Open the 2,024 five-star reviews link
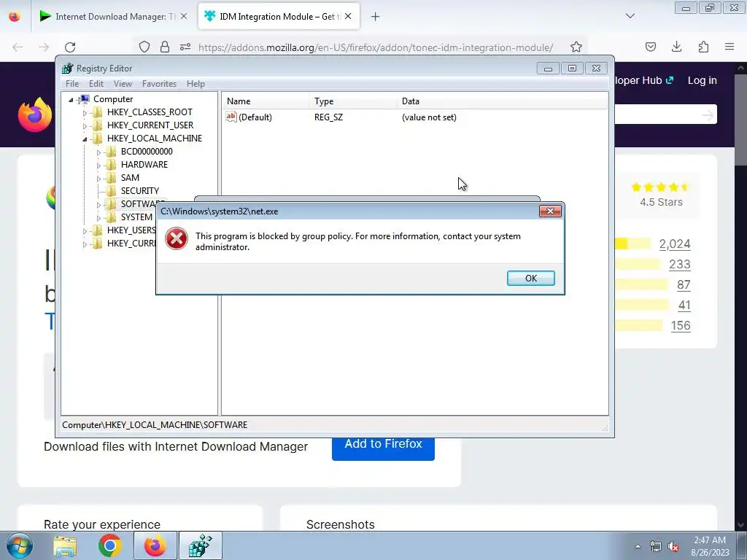The image size is (747, 560). point(675,244)
